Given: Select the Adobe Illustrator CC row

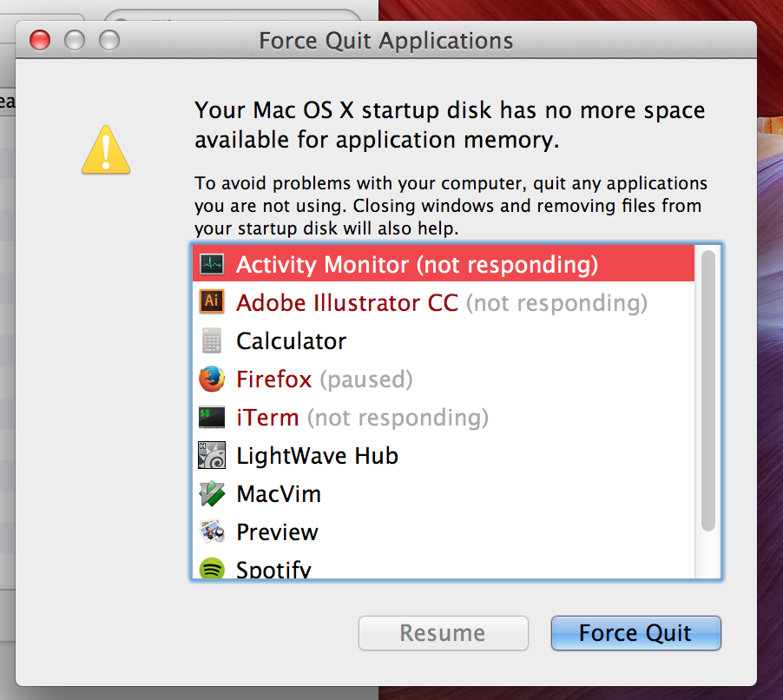Looking at the screenshot, I should point(444,303).
